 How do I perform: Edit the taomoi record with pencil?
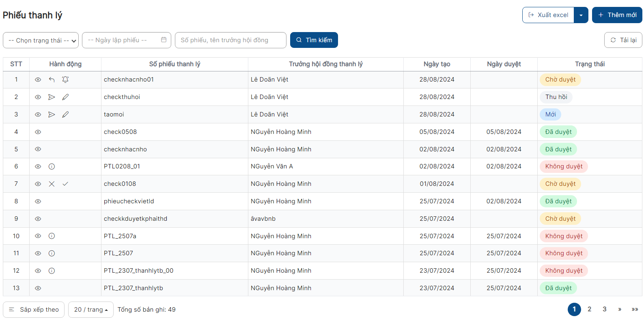tap(65, 114)
